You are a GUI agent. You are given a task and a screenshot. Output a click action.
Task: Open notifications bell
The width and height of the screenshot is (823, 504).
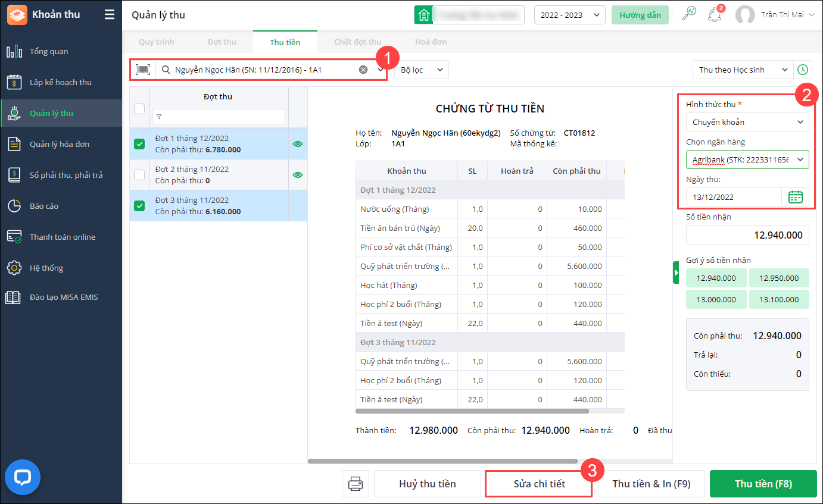(715, 15)
